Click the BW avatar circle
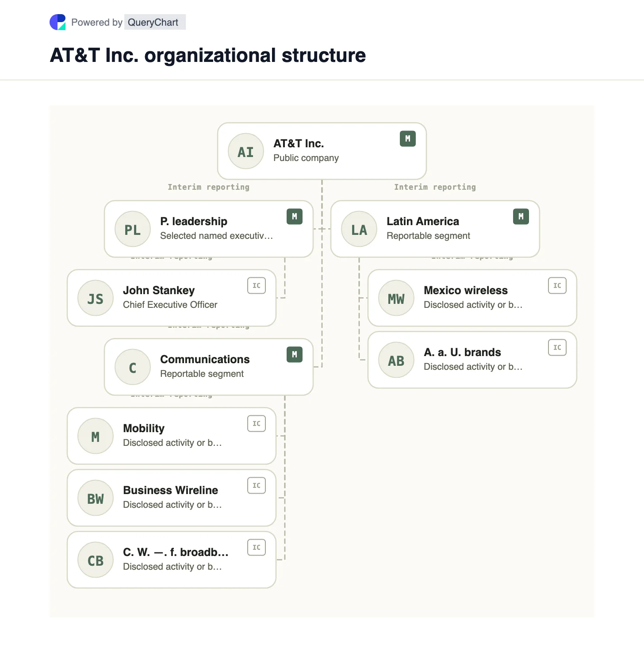This screenshot has height=667, width=644. pos(96,498)
